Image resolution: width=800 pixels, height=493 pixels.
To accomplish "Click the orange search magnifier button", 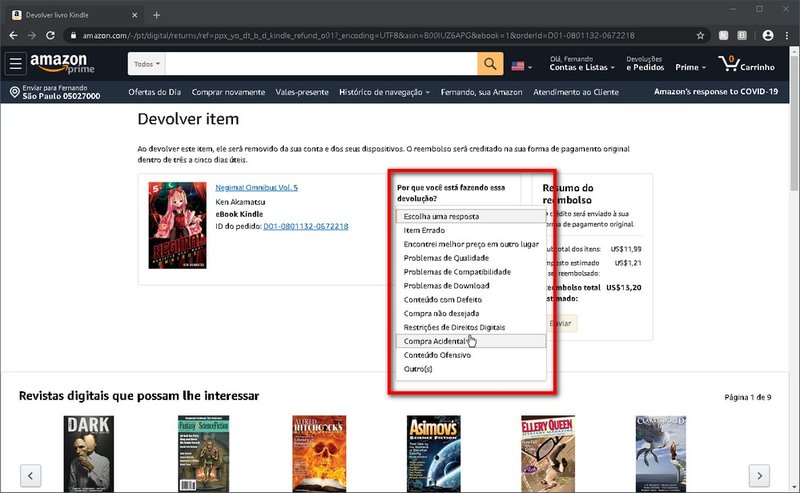I will coord(490,64).
